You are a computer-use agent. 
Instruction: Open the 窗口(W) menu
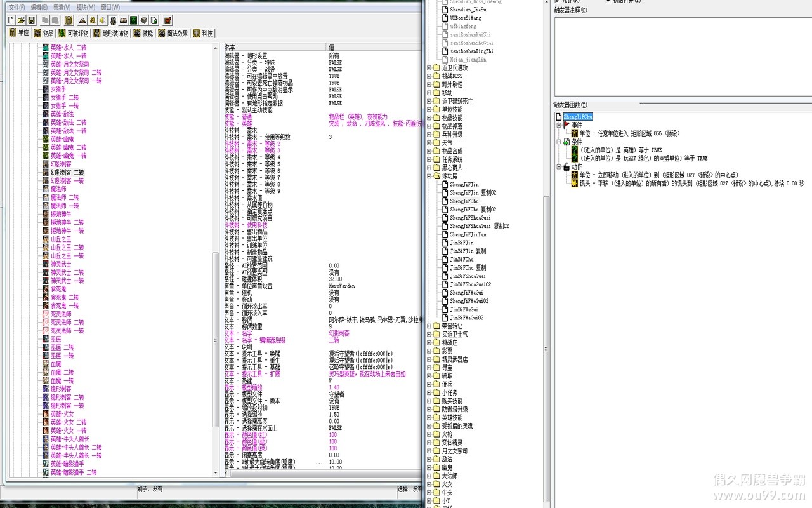point(110,7)
